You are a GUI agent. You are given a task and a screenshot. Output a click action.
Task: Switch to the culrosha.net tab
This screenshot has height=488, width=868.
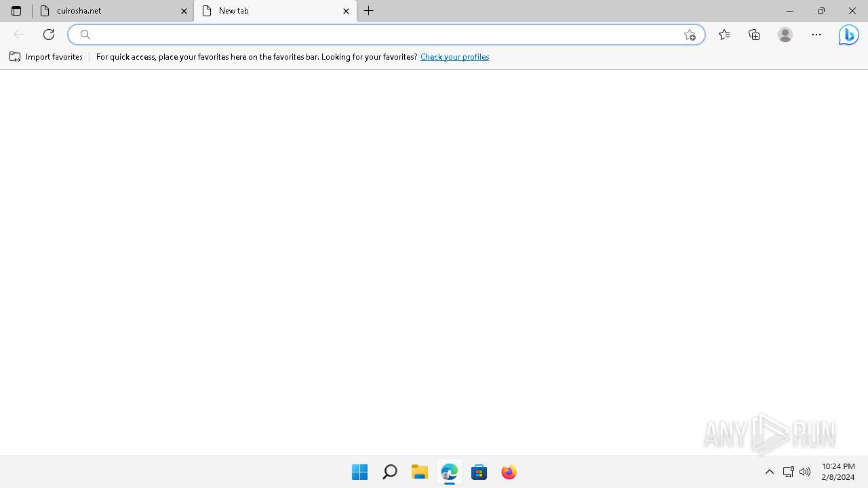113,11
